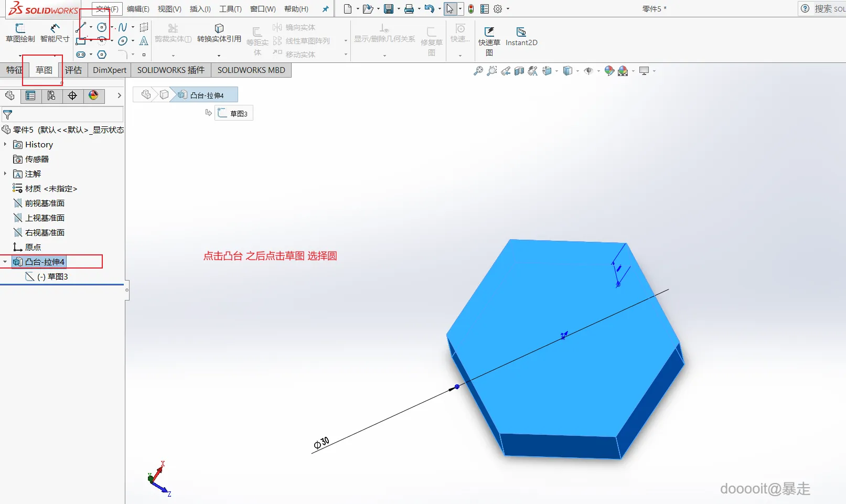The image size is (846, 504).
Task: Click the Edit Appearance color-ball icon
Action: click(609, 71)
